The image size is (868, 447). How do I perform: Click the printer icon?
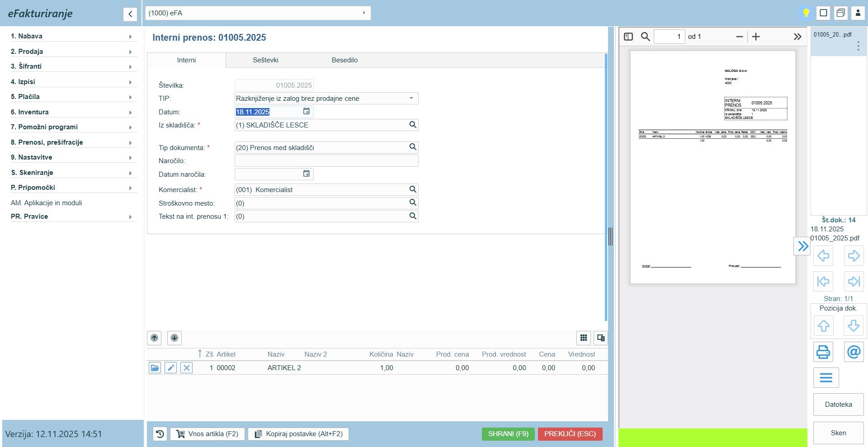[823, 352]
